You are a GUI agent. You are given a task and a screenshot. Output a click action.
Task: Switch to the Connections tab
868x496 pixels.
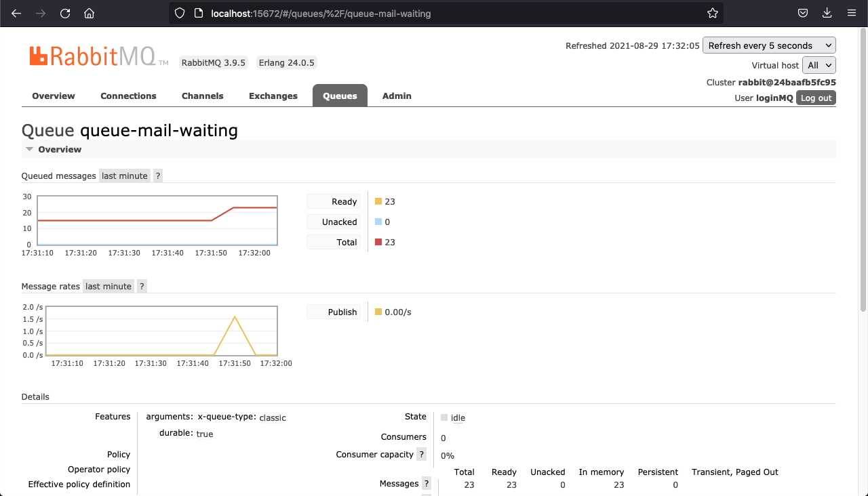coord(128,96)
